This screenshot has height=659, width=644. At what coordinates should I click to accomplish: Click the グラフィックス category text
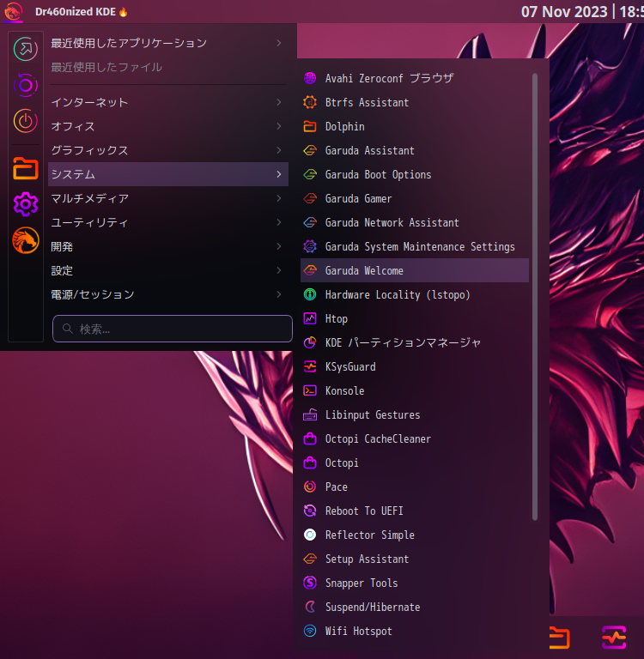pyautogui.click(x=89, y=150)
